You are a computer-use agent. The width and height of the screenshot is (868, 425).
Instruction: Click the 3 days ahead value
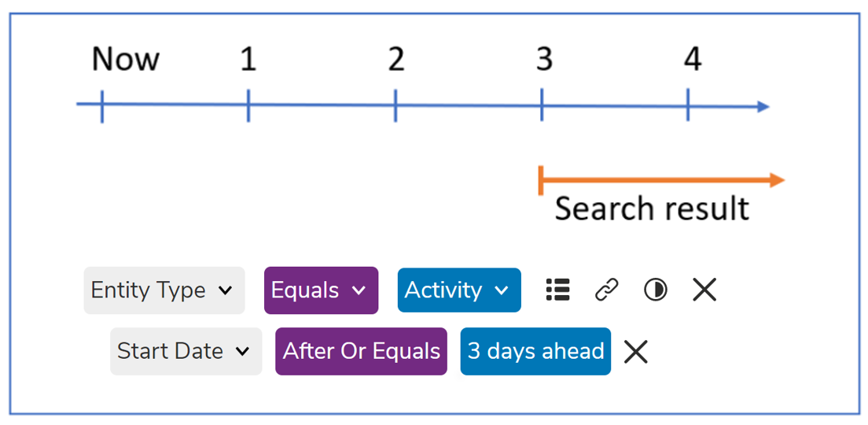coord(535,351)
